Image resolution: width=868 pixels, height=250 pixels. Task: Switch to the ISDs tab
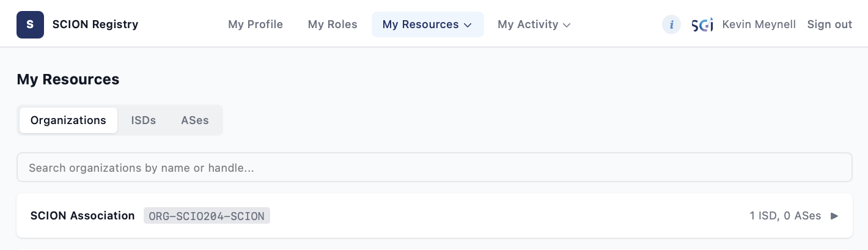coord(144,120)
